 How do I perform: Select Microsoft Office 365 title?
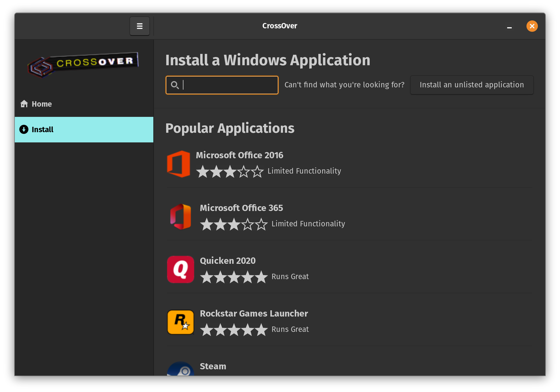tap(241, 208)
